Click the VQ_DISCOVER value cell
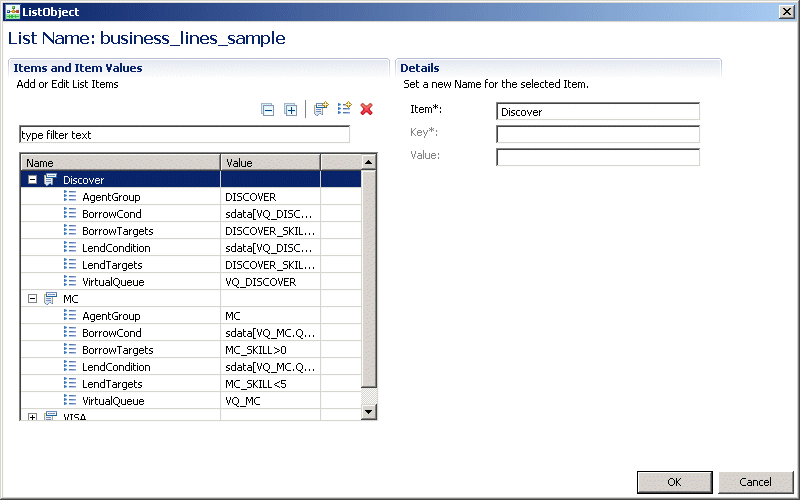 [270, 282]
